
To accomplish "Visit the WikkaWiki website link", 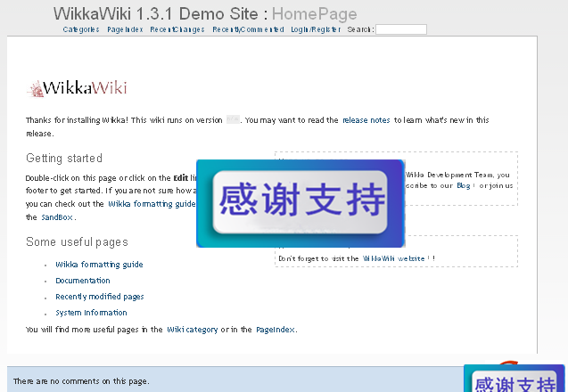I will click(393, 258).
